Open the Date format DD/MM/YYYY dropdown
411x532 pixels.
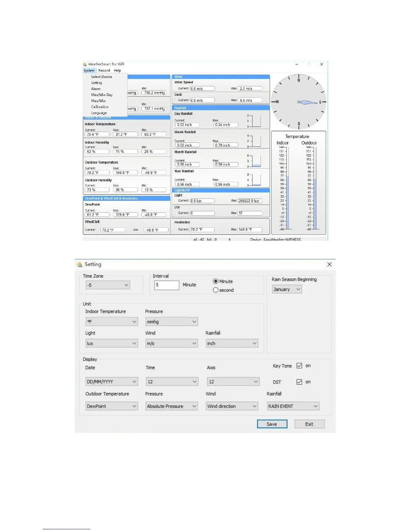tap(111, 382)
